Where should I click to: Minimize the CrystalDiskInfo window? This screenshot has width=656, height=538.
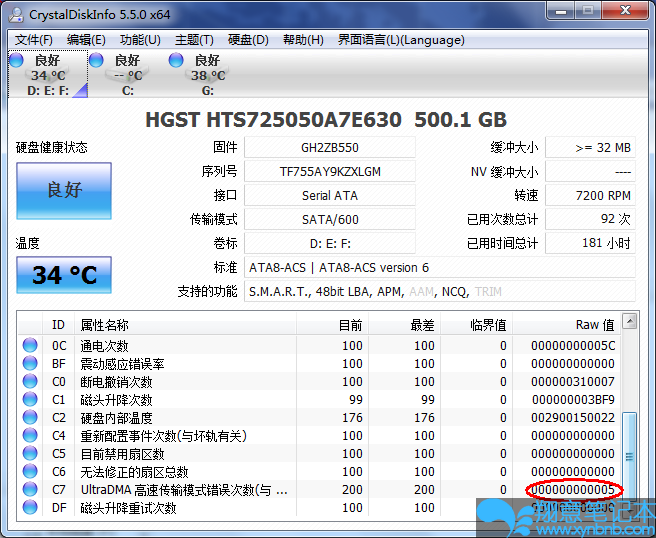(561, 10)
